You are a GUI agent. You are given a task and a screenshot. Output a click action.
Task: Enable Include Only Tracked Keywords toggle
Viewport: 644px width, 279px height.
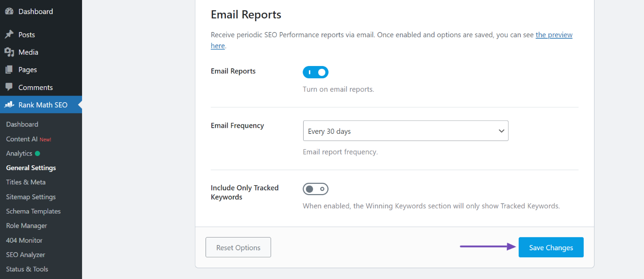315,189
